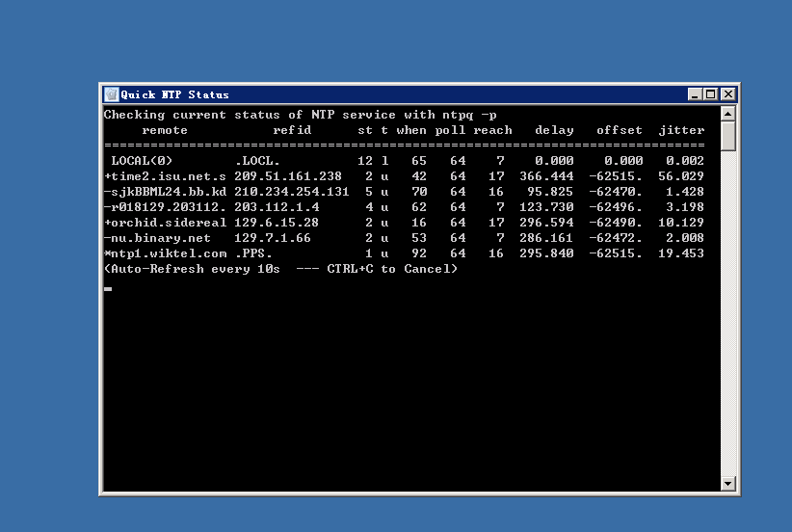Click the *ntp1.wiktel.com remote entry

pos(165,253)
